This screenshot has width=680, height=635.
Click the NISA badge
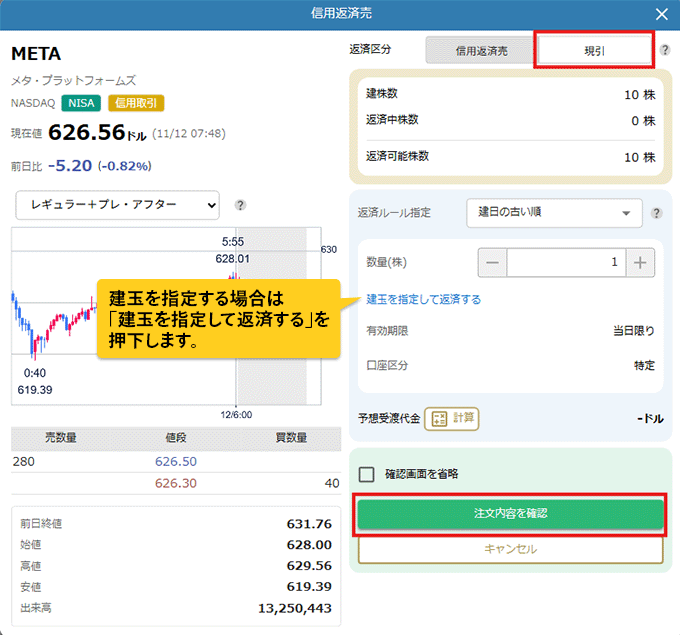(x=81, y=102)
